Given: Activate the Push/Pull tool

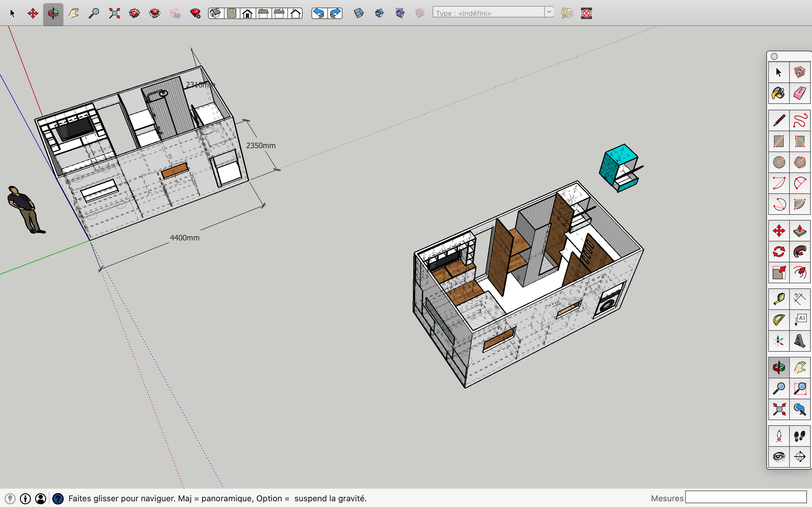Looking at the screenshot, I should point(800,231).
